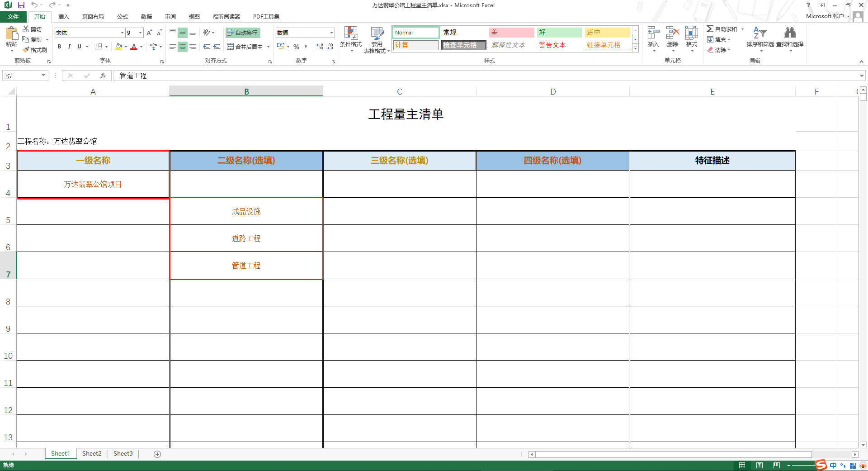Toggle center horizontal alignment
Viewport: 868px width, 471px height.
[183, 47]
